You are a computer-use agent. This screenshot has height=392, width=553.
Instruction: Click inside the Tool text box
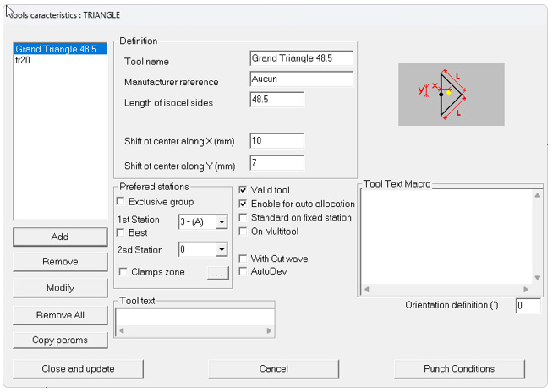click(195, 317)
